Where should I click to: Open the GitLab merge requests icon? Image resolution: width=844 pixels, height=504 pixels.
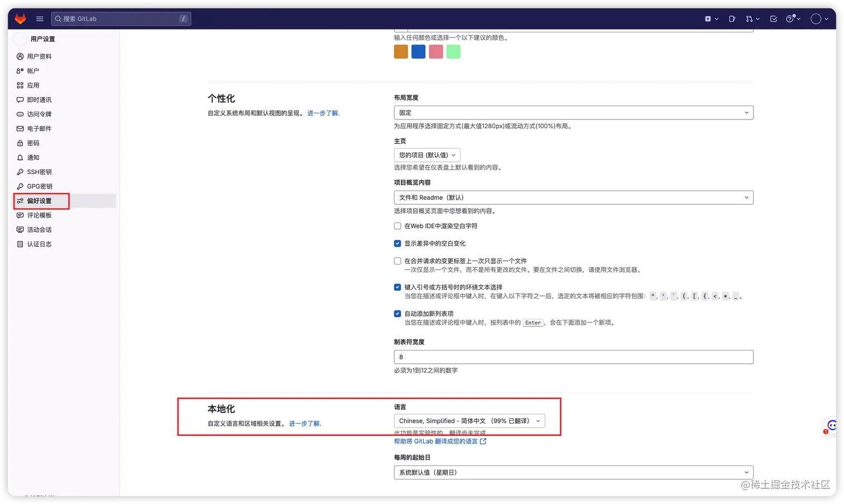750,18
